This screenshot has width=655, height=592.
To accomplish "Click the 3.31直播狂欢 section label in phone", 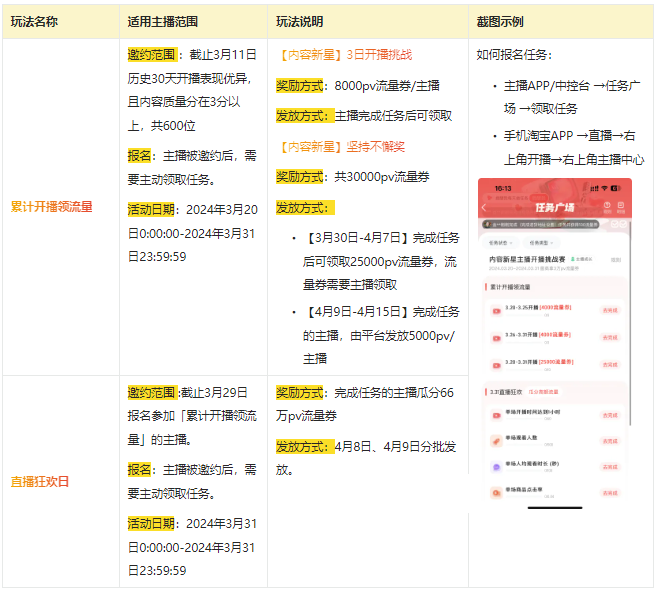I will click(506, 392).
